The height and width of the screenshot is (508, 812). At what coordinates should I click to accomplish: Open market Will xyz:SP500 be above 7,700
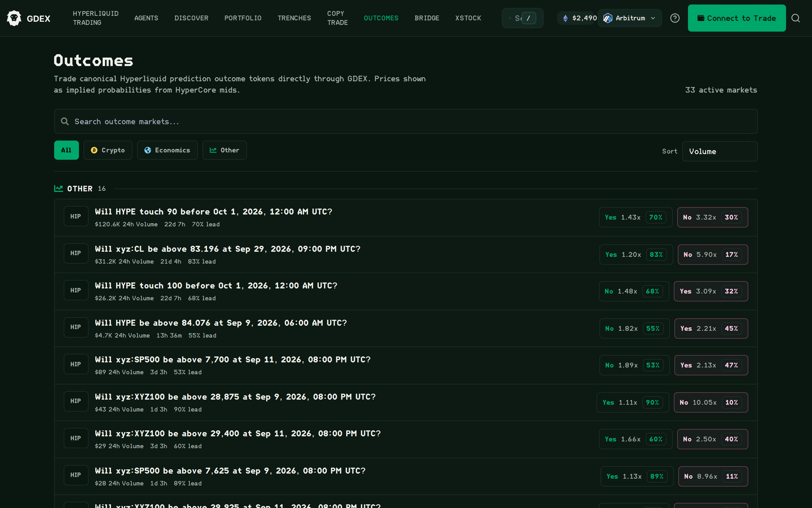click(x=233, y=360)
